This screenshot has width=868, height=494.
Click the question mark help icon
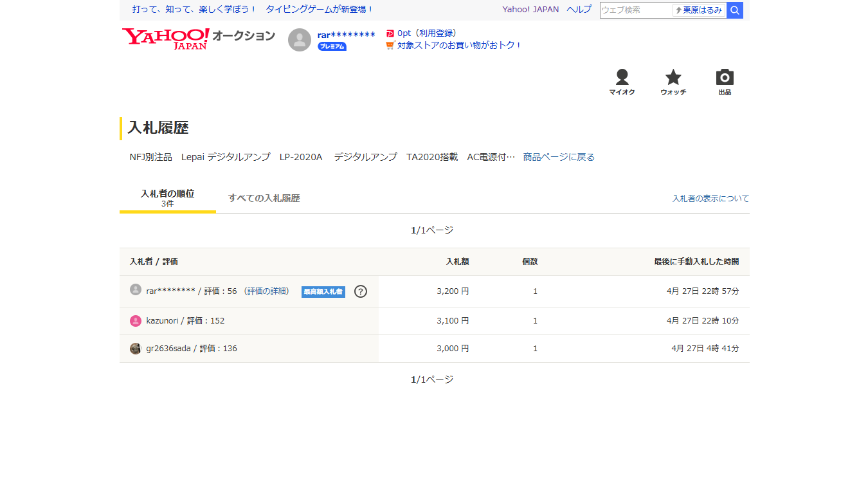(361, 291)
